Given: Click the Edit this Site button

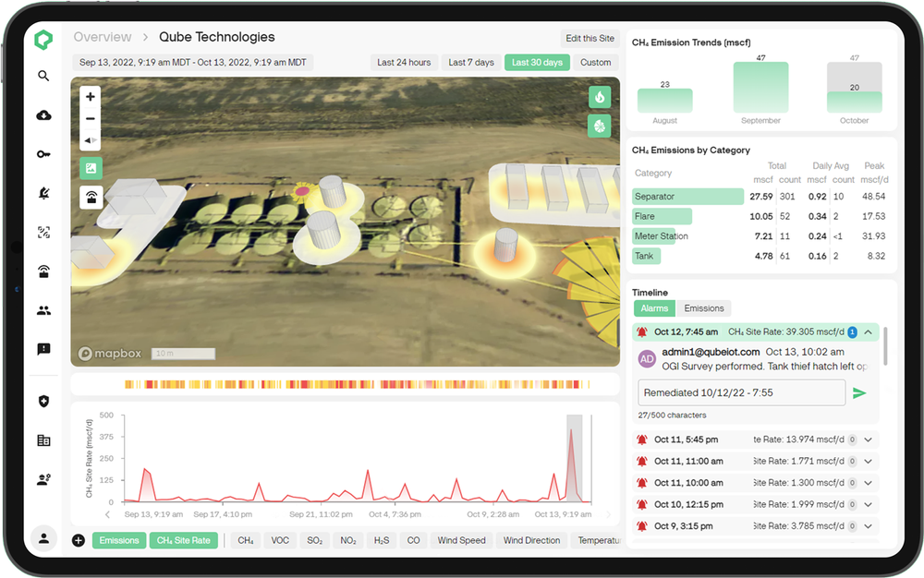Looking at the screenshot, I should coord(590,38).
